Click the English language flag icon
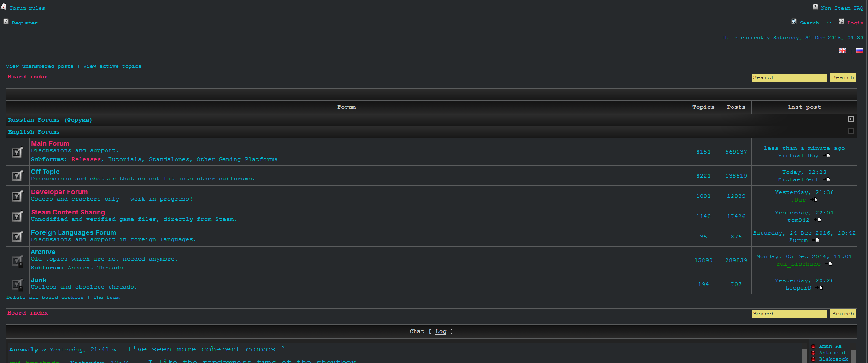 [x=842, y=51]
